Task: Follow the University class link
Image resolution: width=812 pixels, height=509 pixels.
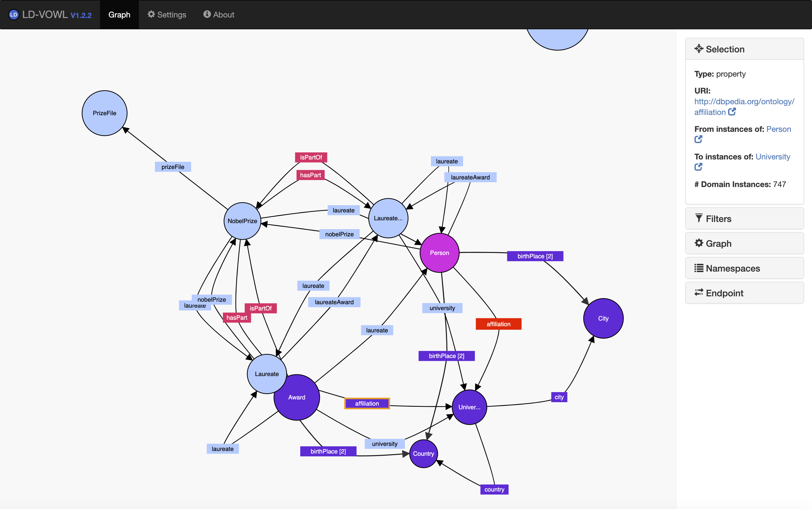Action: pyautogui.click(x=773, y=157)
